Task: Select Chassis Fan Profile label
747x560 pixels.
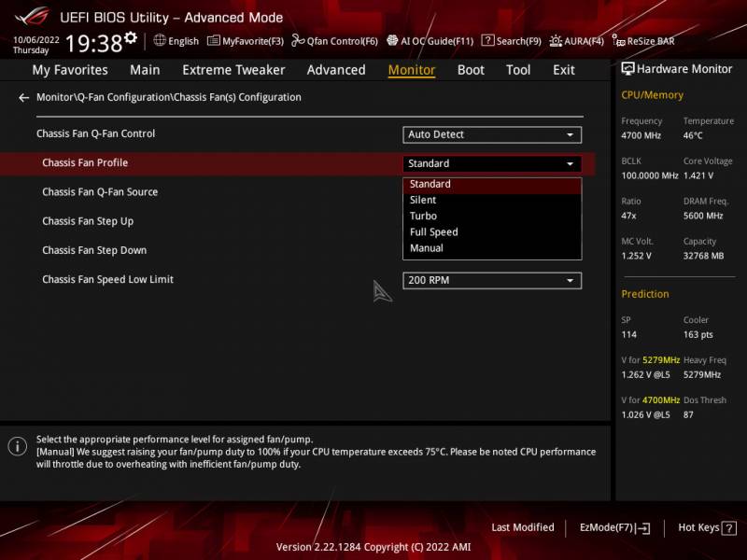Action: (85, 162)
